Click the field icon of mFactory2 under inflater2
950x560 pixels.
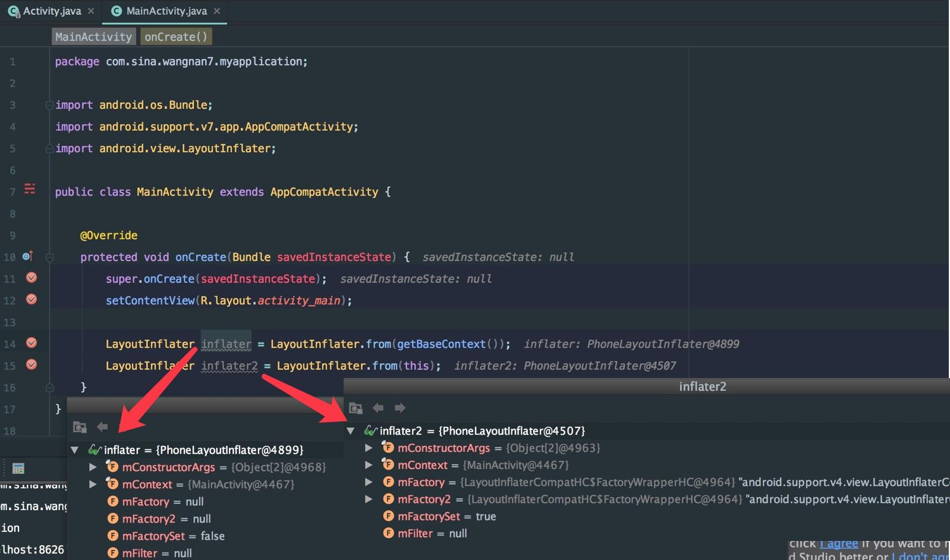(389, 499)
